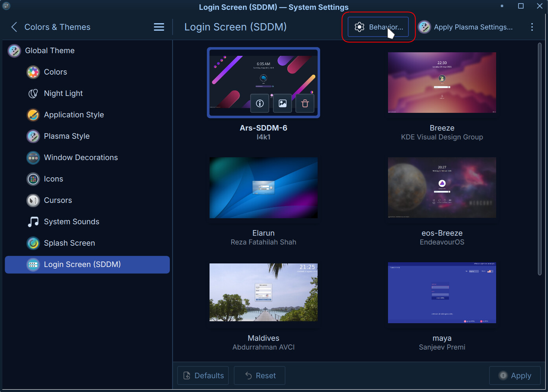Open the hamburger menu in sidebar header

pyautogui.click(x=159, y=27)
